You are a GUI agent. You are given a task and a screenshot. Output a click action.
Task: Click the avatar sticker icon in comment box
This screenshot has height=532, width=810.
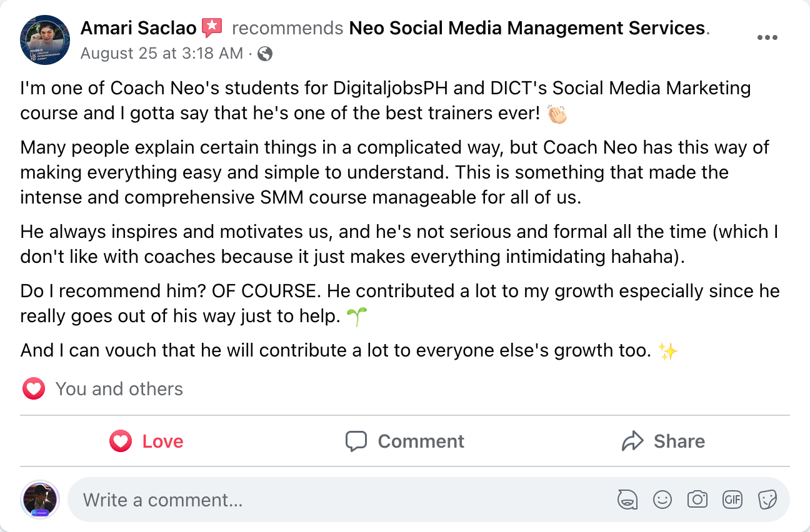[627, 500]
